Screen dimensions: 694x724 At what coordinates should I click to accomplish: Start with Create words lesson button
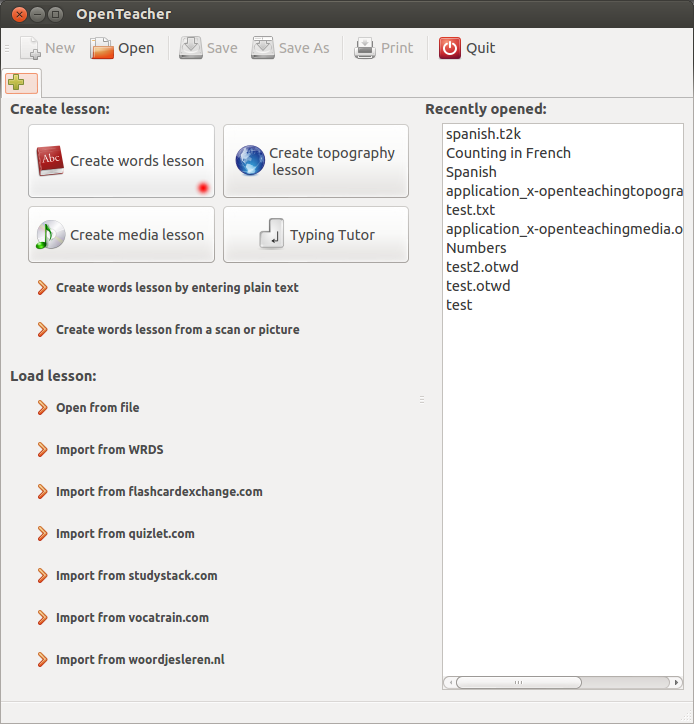pyautogui.click(x=121, y=161)
